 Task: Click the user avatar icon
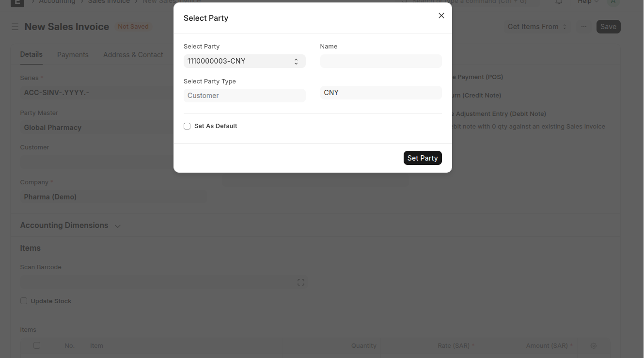pyautogui.click(x=613, y=2)
